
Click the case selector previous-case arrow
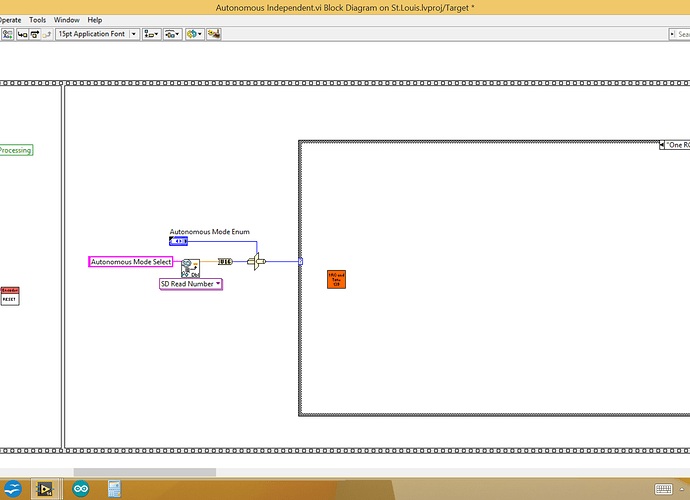(x=661, y=145)
